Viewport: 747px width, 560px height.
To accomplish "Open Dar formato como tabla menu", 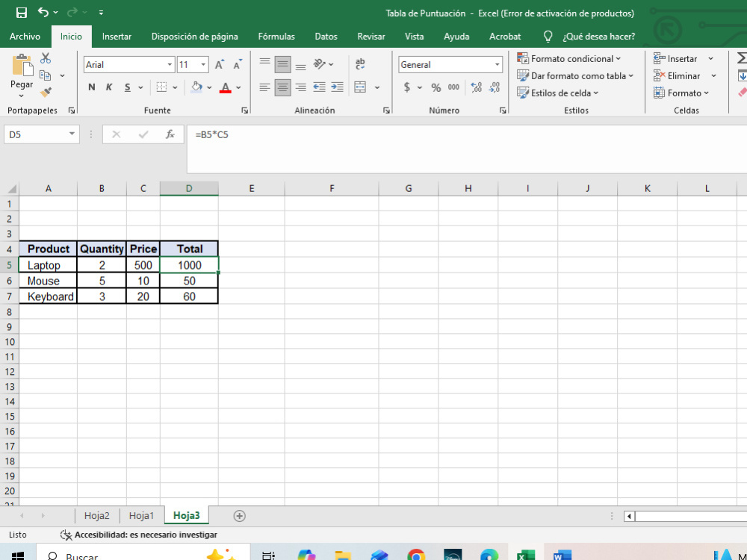I will click(x=575, y=75).
